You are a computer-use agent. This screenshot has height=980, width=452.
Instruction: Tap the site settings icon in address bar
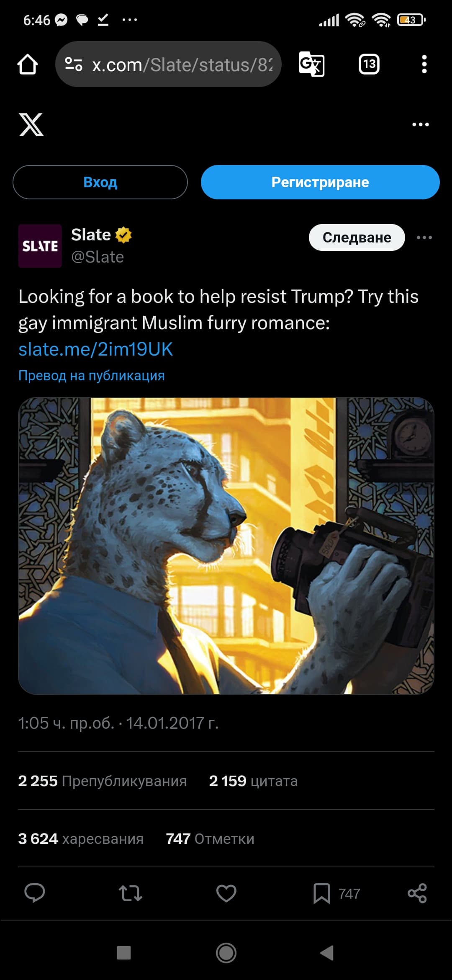pyautogui.click(x=74, y=64)
